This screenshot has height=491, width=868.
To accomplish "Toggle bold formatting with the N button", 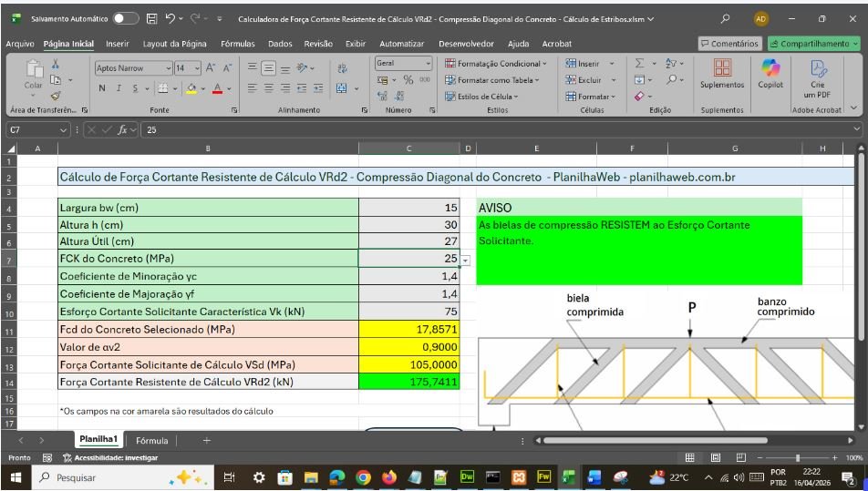I will point(102,89).
